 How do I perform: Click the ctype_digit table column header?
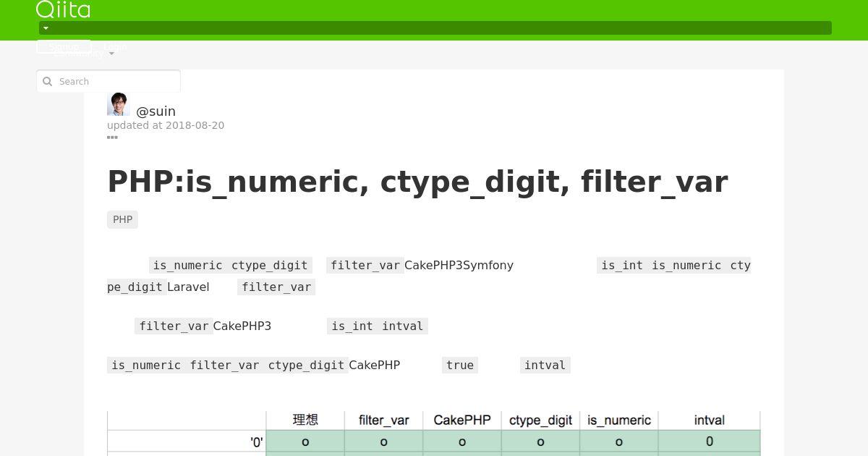540,420
